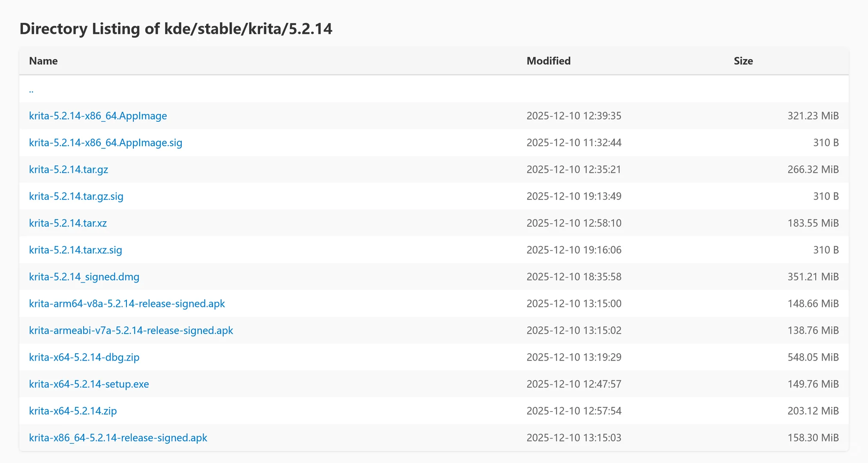Download krita-x86_64-5.2.14-release-signed.apk
The width and height of the screenshot is (868, 463).
point(118,438)
